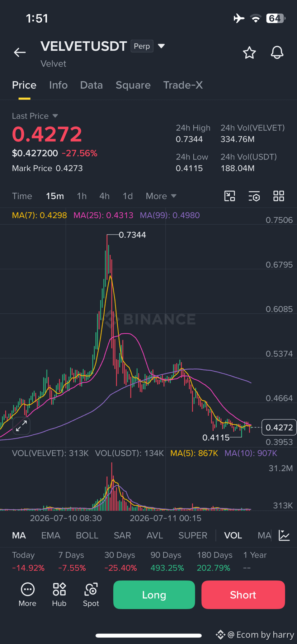Image resolution: width=297 pixels, height=644 pixels.
Task: Select the 4h chart interval
Action: click(104, 196)
